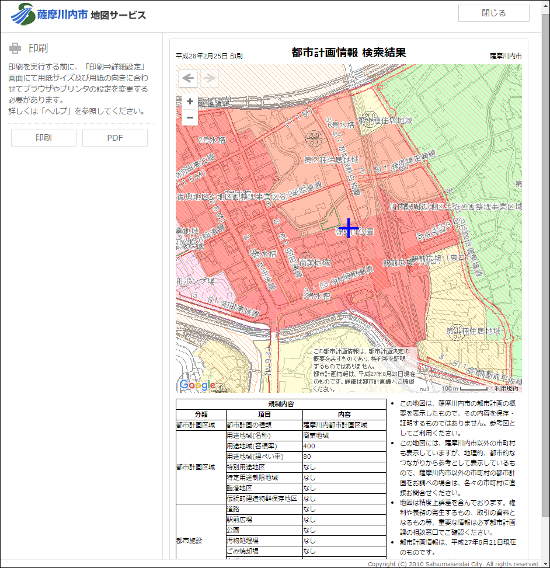Click the Copyright footer text
The width and height of the screenshot is (550, 568).
coord(453,564)
